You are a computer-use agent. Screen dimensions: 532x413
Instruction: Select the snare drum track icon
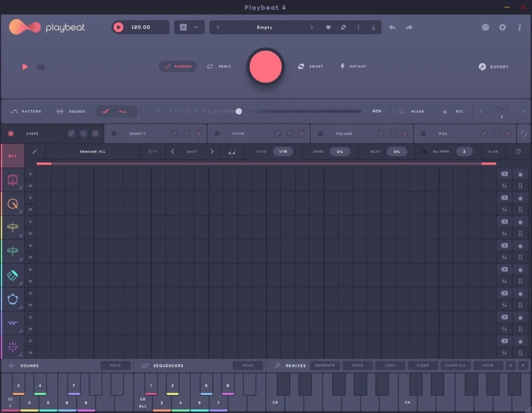pos(12,204)
